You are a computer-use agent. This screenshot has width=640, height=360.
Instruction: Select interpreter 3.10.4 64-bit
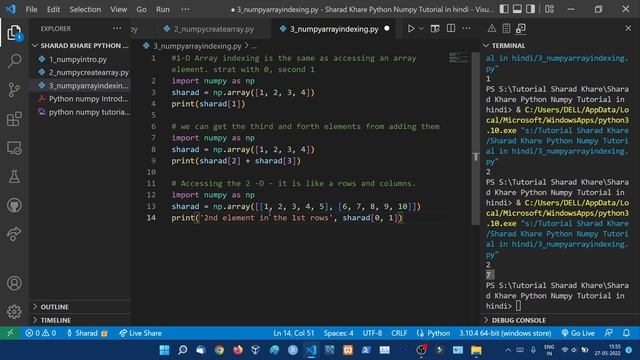tap(505, 333)
